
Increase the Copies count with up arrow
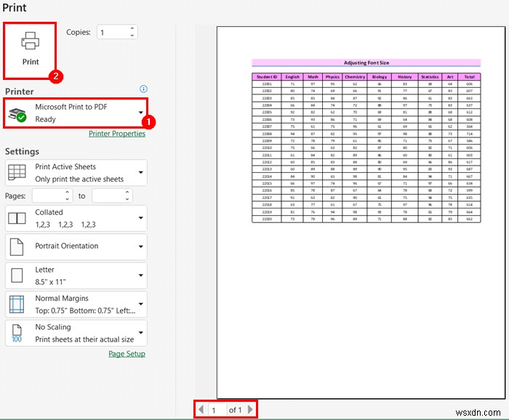132,28
